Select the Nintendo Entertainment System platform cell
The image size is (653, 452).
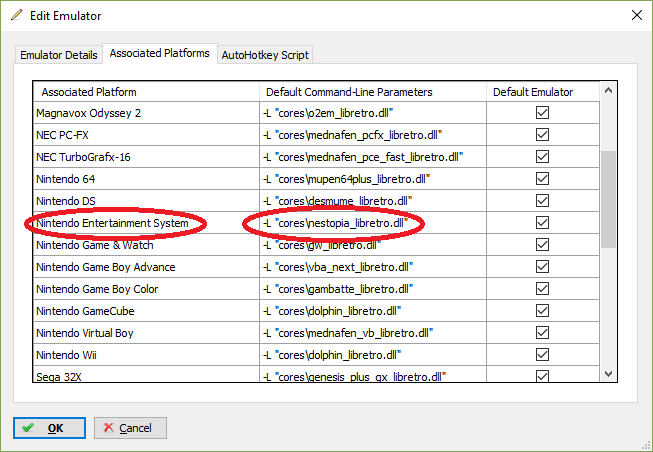coord(146,223)
